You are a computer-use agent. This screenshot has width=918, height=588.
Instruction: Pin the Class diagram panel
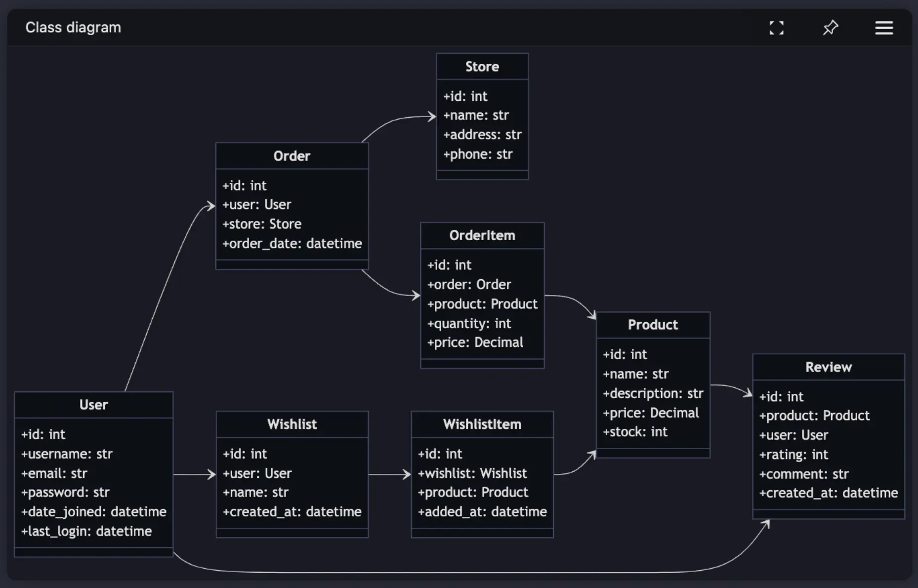tap(831, 28)
